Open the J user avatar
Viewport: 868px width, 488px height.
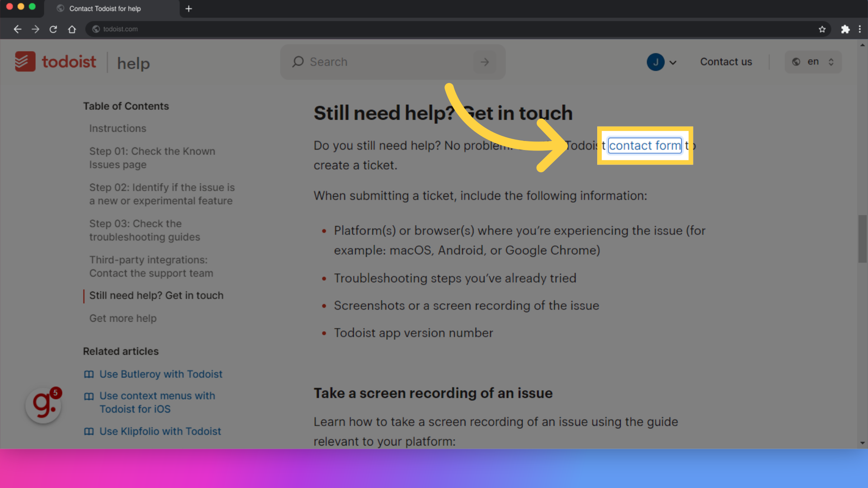(x=656, y=62)
